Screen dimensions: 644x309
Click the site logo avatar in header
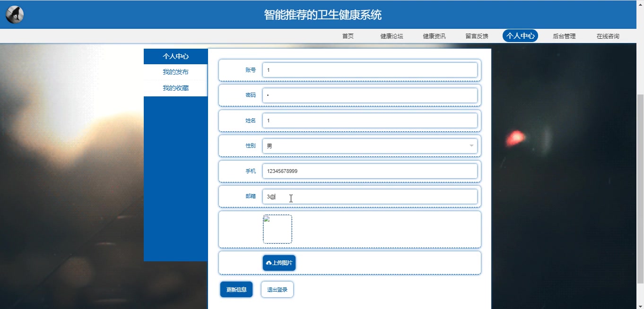pos(15,15)
